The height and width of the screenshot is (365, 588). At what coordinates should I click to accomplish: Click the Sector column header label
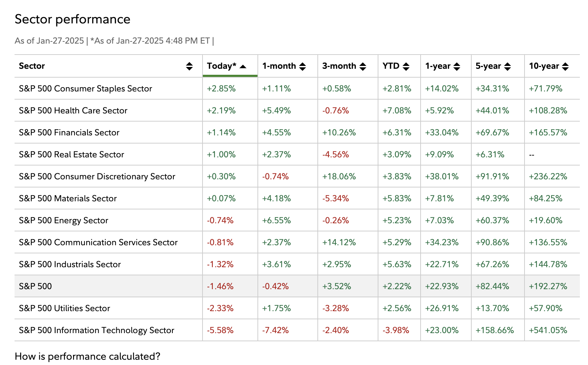pos(32,66)
